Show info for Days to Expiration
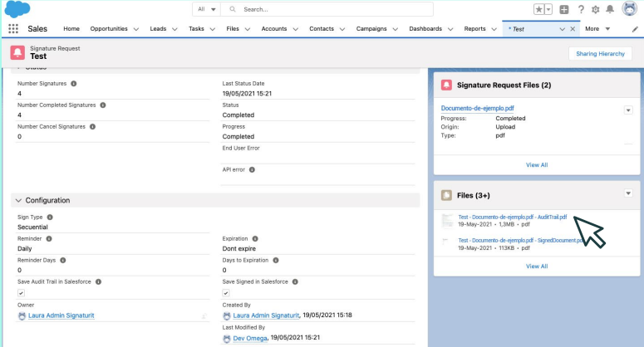 pos(276,261)
